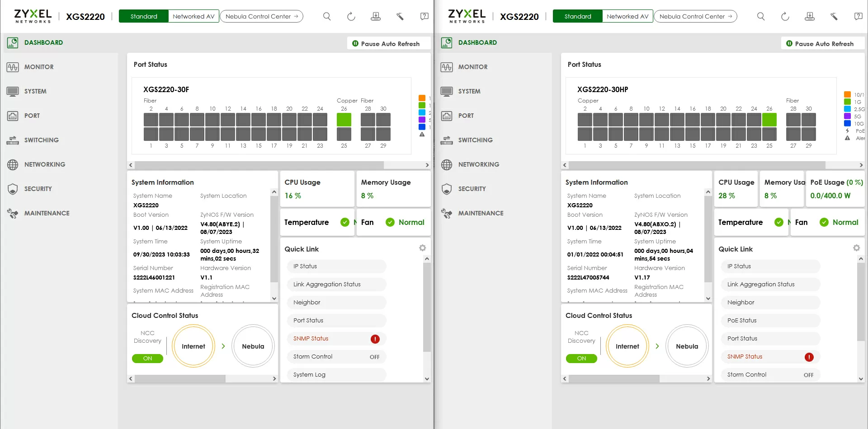The height and width of the screenshot is (429, 868).
Task: Click the Dashboard icon in left window sidebar
Action: (13, 43)
